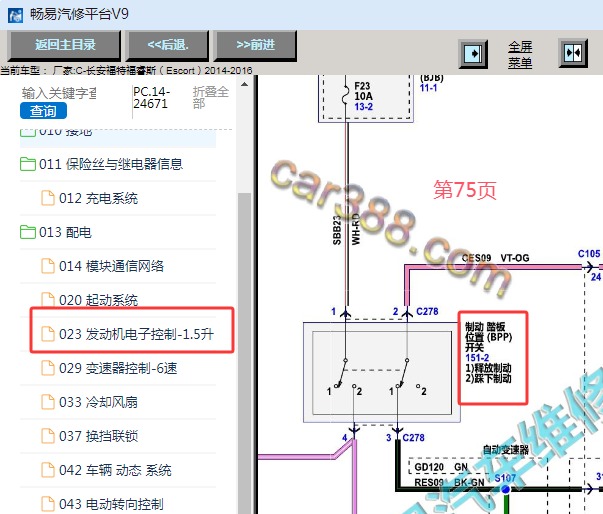Click the page icon beside 012 充电系统
The width and height of the screenshot is (603, 514).
point(48,198)
